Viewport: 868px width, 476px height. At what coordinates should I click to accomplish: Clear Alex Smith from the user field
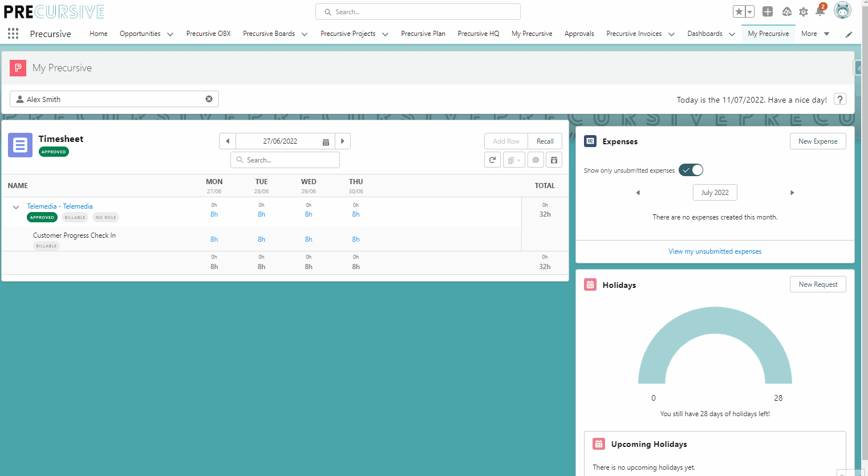[209, 99]
